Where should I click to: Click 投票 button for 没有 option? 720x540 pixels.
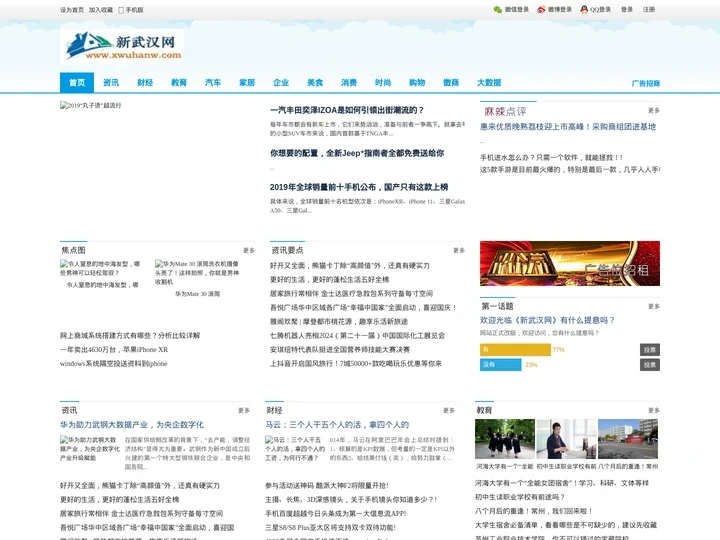click(650, 365)
